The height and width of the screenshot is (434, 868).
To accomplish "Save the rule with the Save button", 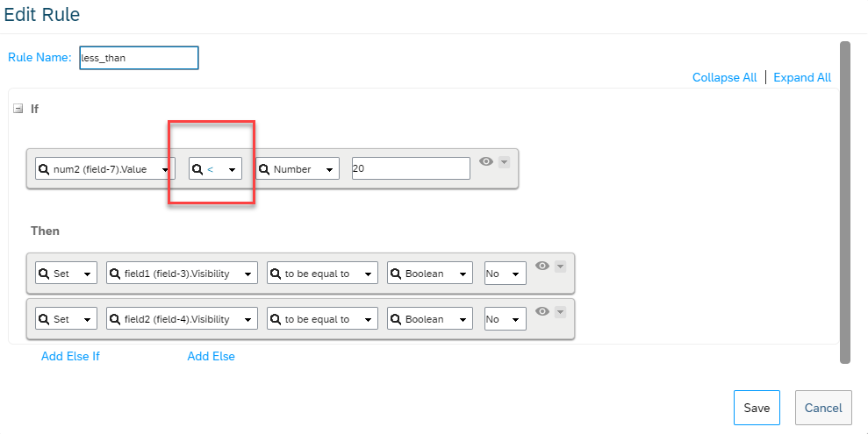I will 757,408.
